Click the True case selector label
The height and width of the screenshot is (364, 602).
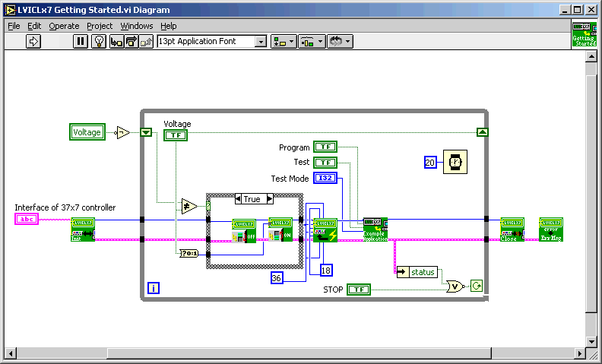tap(252, 199)
